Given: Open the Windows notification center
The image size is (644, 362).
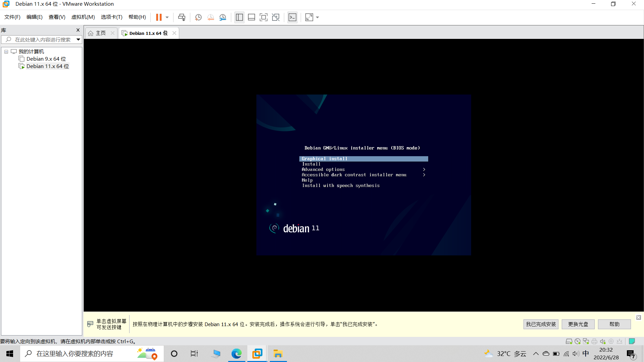Looking at the screenshot, I should (x=631, y=354).
